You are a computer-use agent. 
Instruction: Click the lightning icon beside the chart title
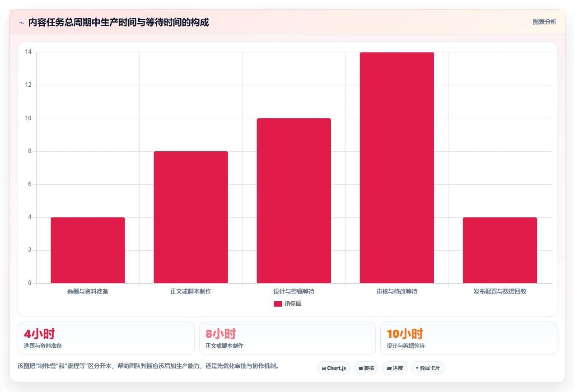(21, 23)
